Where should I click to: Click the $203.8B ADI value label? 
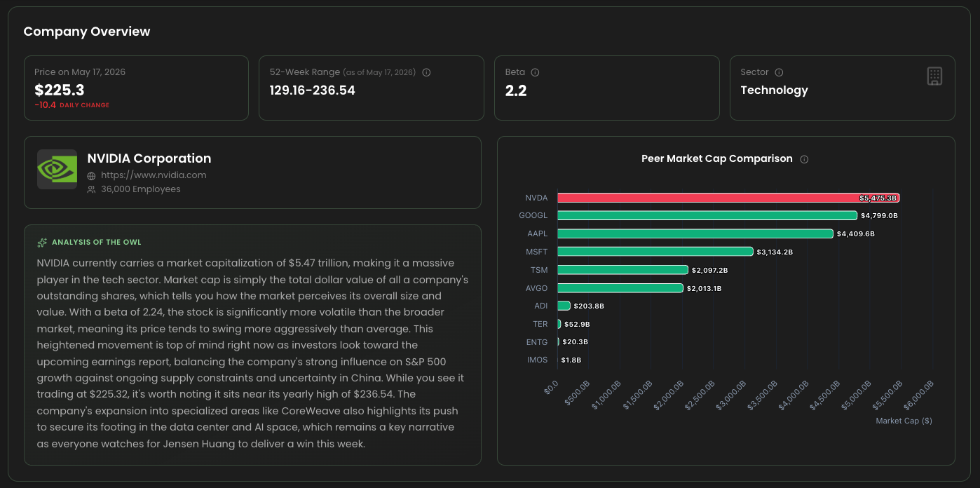(x=589, y=306)
